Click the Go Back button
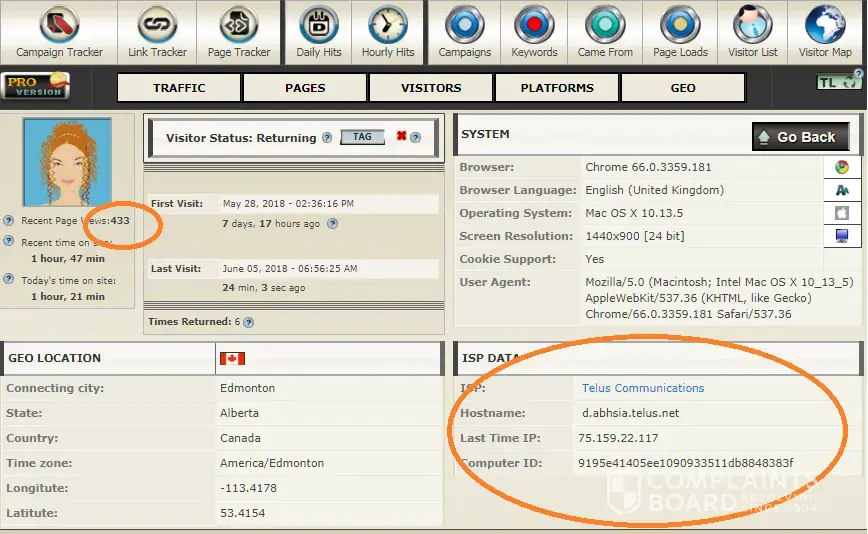 (800, 137)
